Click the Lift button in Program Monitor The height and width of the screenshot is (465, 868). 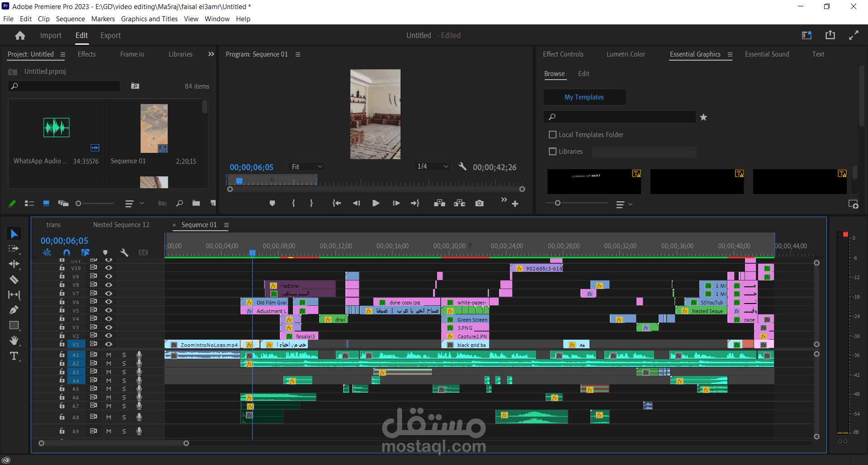coord(439,204)
